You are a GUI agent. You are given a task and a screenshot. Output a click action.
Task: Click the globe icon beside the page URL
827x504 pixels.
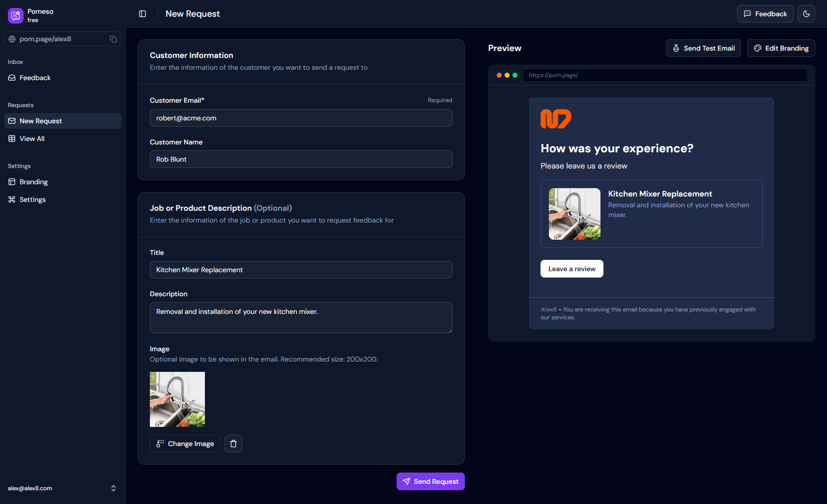[12, 39]
